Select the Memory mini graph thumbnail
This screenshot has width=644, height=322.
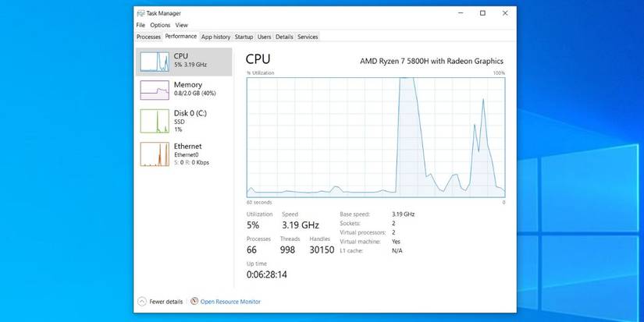[x=155, y=90]
